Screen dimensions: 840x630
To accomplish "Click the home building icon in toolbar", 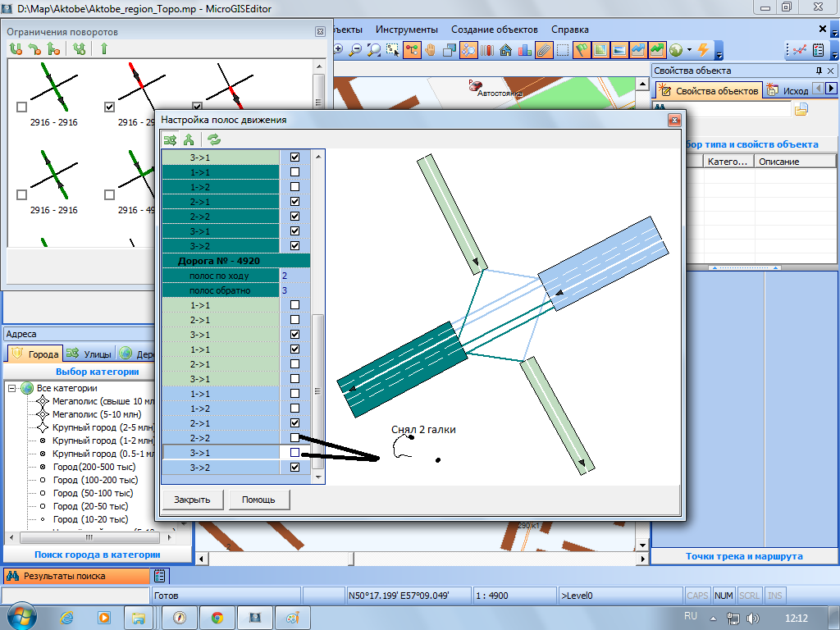I will pos(506,49).
